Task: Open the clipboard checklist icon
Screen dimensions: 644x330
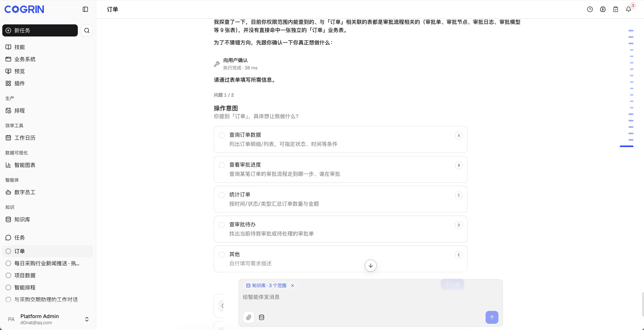Action: 615,9
